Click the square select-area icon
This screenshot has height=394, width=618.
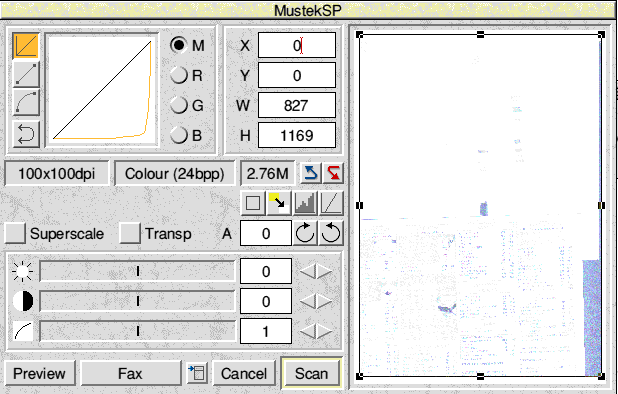(x=253, y=203)
